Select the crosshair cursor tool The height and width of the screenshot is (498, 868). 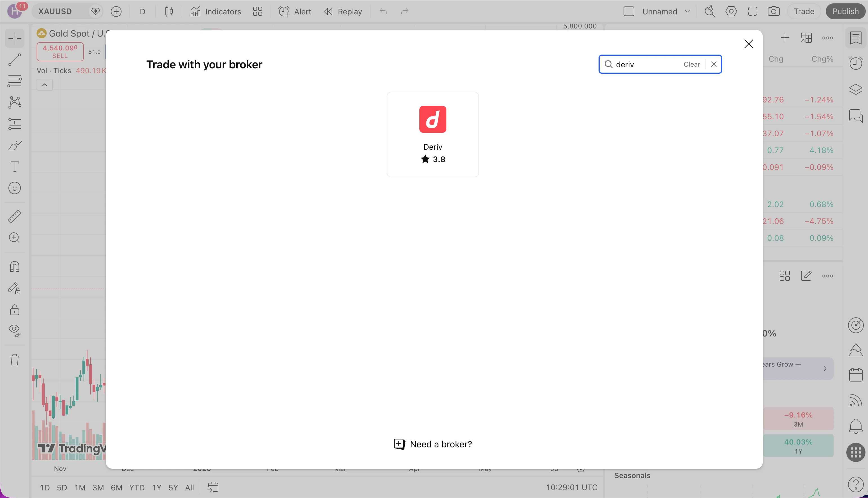[15, 38]
